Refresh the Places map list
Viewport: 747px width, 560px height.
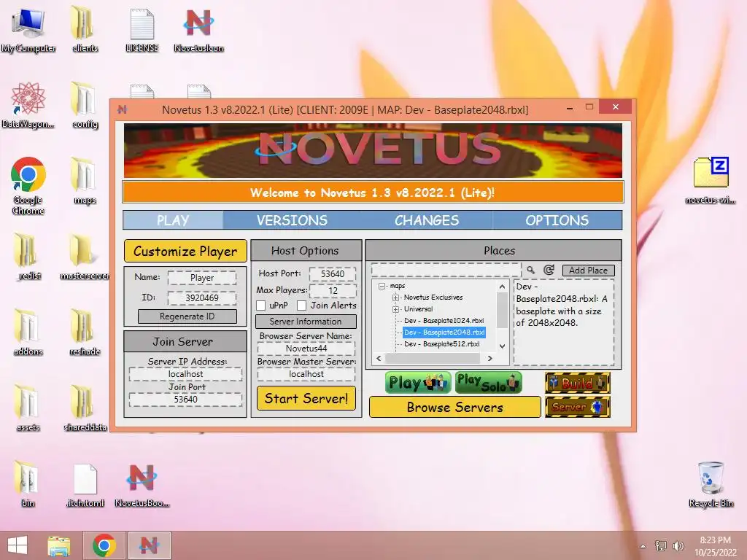point(549,270)
